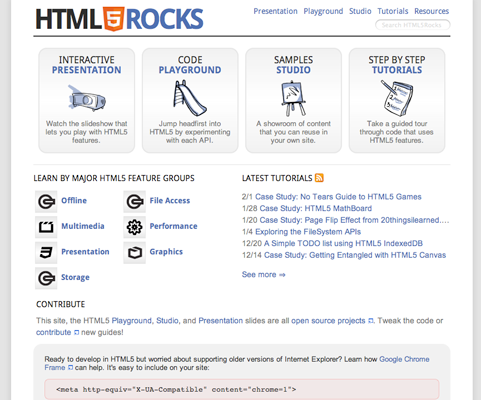Open the Offline feature group link
The width and height of the screenshot is (481, 400).
coord(74,201)
